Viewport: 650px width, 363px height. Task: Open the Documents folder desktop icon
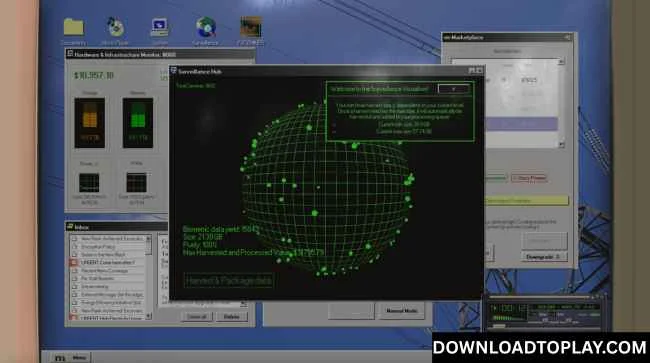[73, 27]
